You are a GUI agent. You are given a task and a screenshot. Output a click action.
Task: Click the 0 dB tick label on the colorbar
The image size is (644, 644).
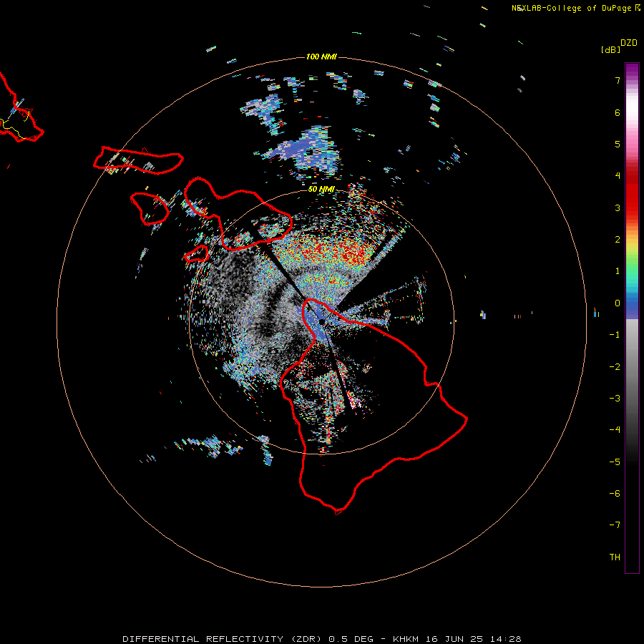(618, 303)
